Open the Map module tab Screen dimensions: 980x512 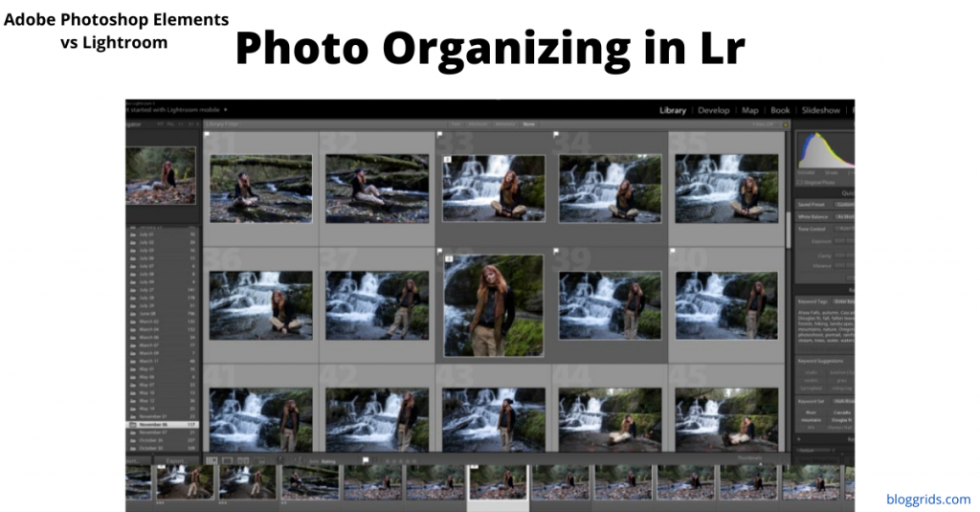[x=750, y=110]
